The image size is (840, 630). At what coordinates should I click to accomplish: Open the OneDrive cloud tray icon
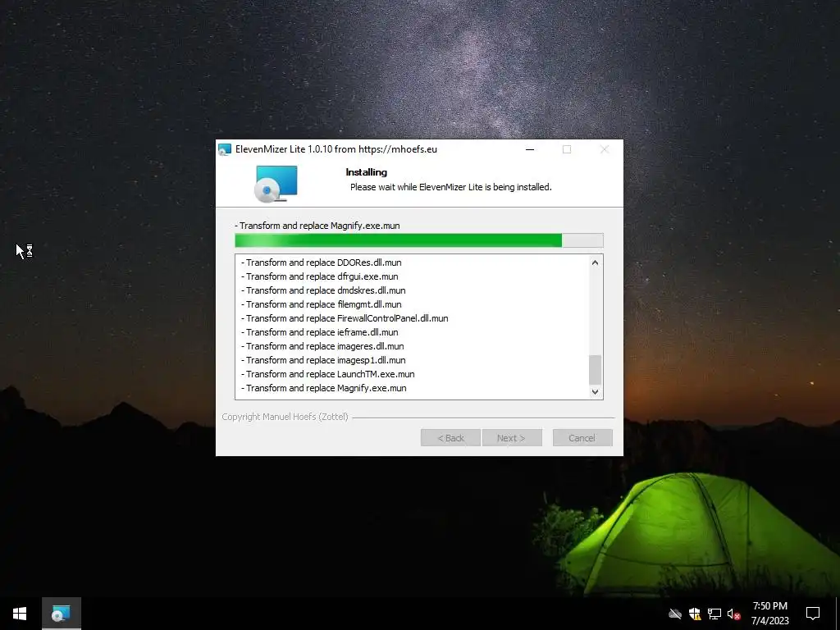coord(675,614)
